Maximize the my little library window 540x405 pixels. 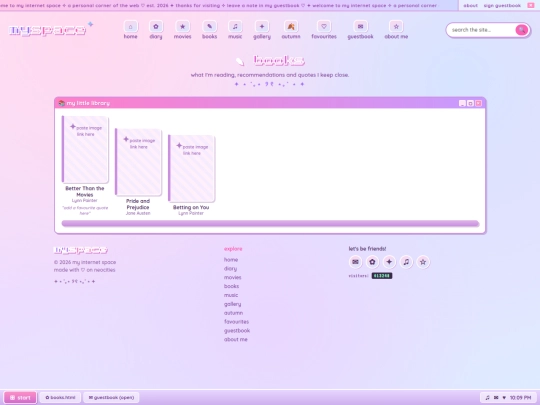470,103
